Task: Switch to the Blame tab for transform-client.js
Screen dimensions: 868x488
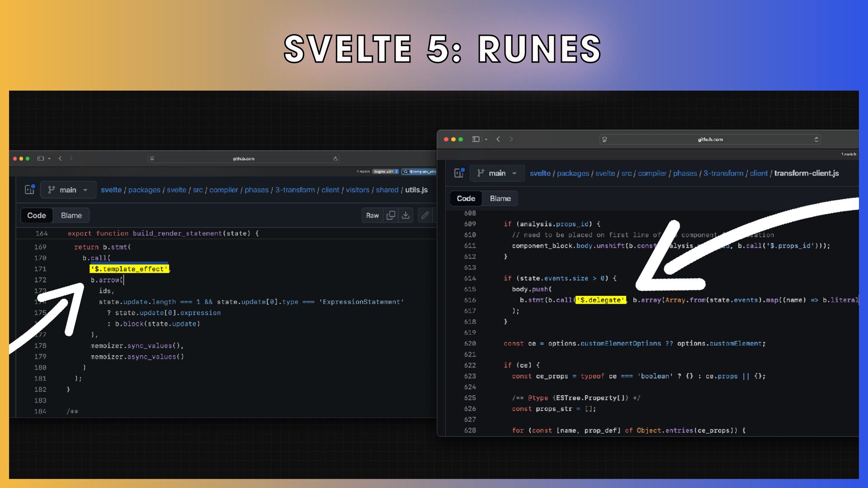Action: coord(500,198)
